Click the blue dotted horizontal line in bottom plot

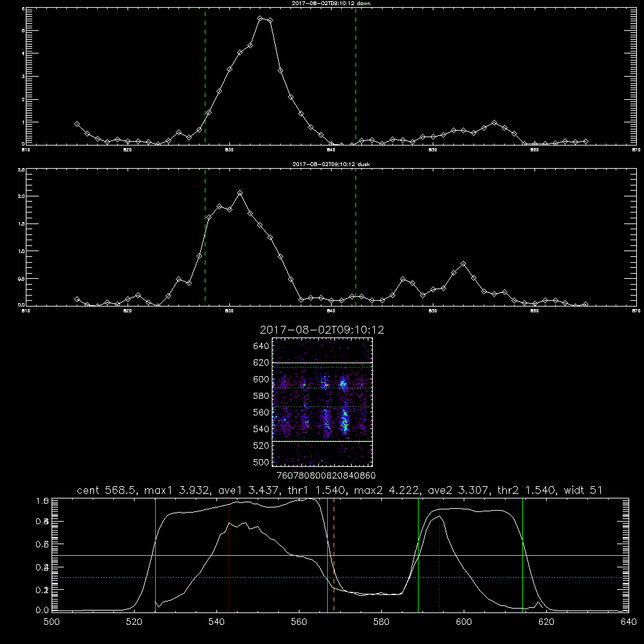pos(340,577)
